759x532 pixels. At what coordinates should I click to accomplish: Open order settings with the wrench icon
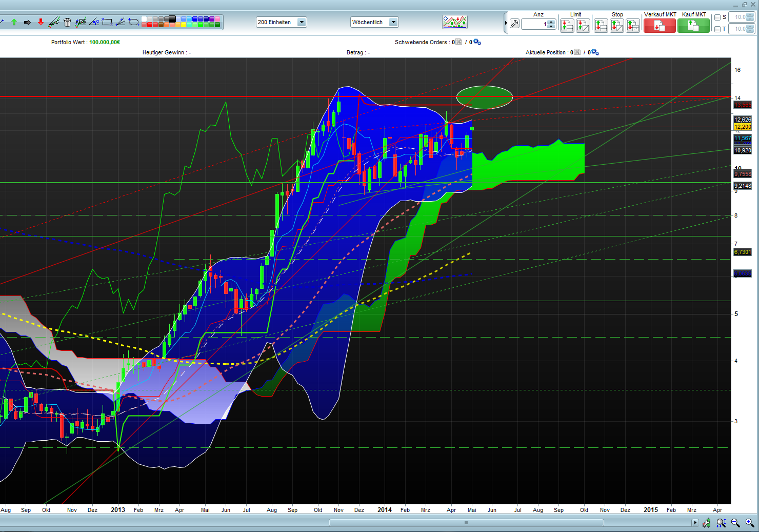coord(514,24)
